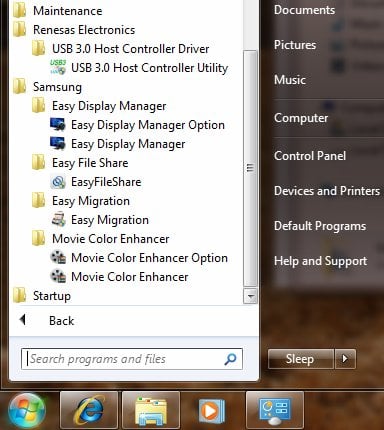This screenshot has height=430, width=384.
Task: Open Documents from the Start menu
Action: click(304, 10)
